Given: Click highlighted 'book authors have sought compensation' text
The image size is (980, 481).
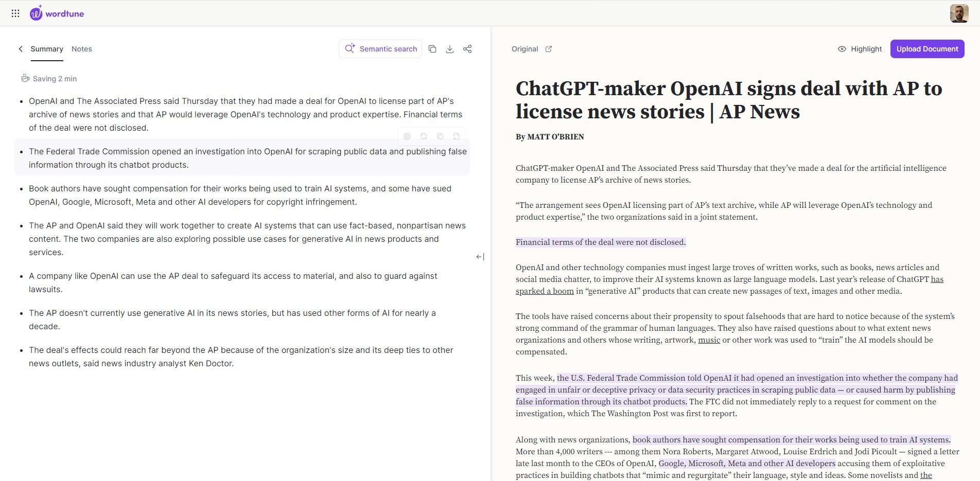Looking at the screenshot, I should coord(792,440).
